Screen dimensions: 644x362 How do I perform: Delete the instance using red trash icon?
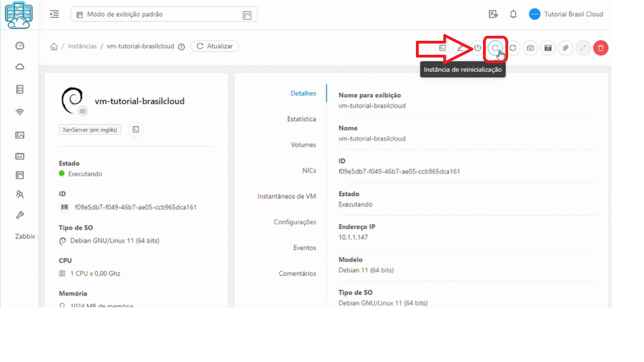[x=600, y=48]
